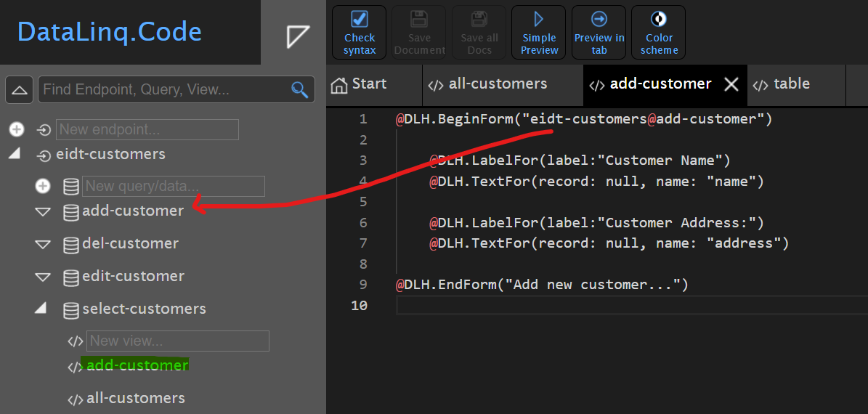This screenshot has height=414, width=868.
Task: Click the Customer Name LabelFor line
Action: [580, 161]
